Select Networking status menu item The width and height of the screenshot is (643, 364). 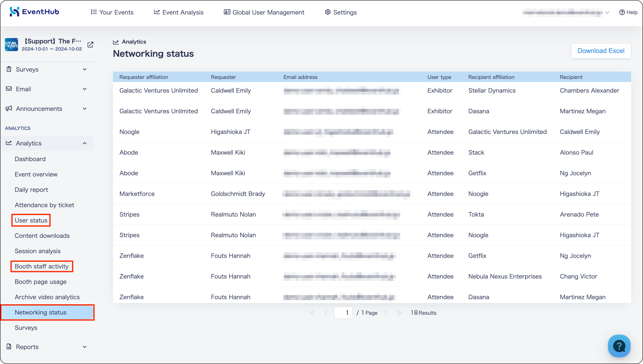[x=47, y=312]
